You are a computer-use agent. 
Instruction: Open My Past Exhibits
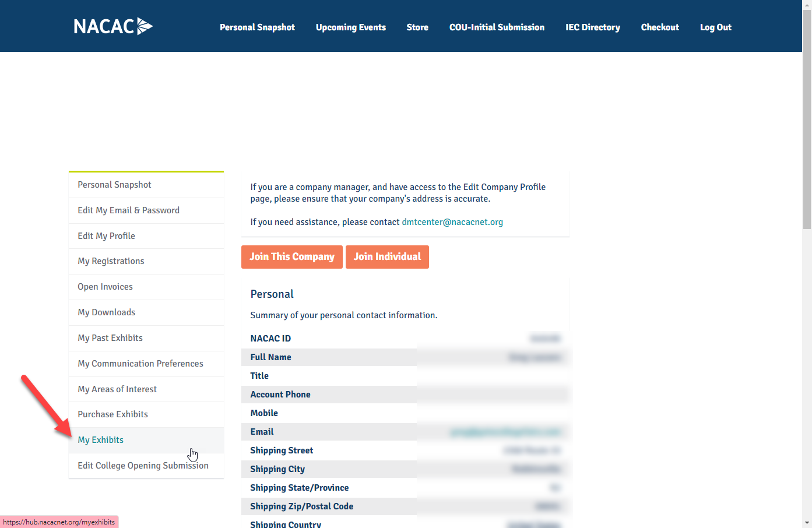tap(146, 338)
